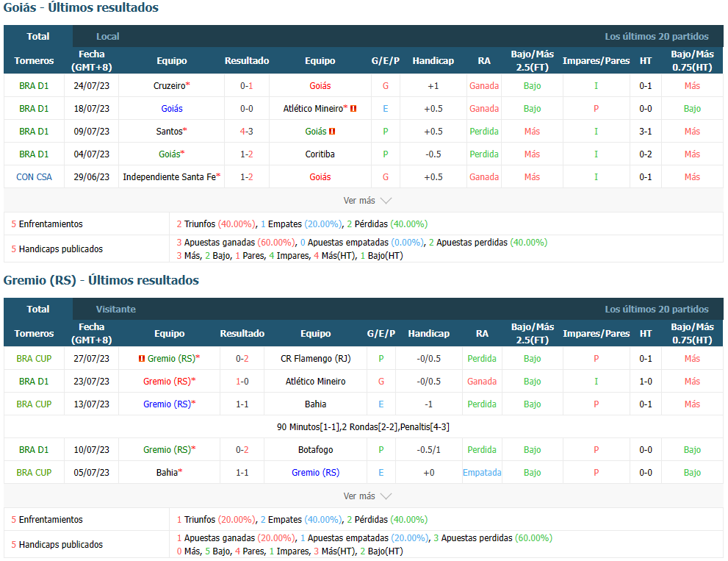This screenshot has height=561, width=728.
Task: Click handicap value +1 in Cruzeiro row
Action: pos(433,86)
